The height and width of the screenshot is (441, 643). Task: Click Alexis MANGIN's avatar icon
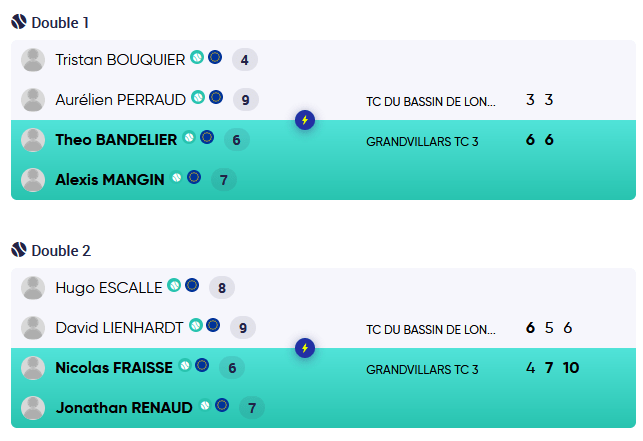(33, 180)
